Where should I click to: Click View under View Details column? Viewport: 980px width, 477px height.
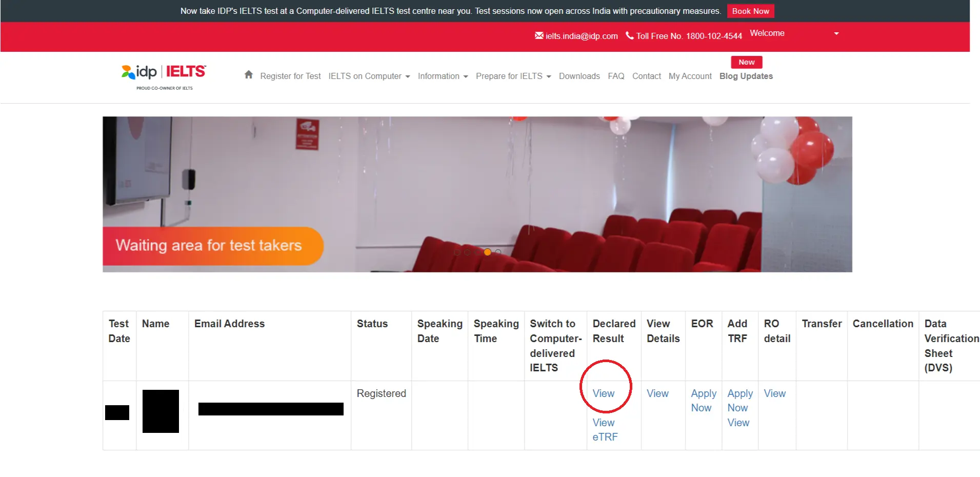point(657,393)
